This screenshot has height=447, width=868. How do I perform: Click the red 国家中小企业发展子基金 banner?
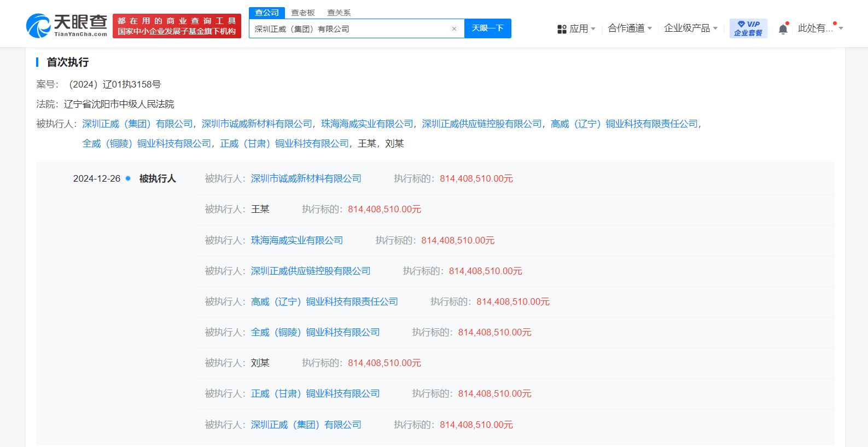[177, 26]
